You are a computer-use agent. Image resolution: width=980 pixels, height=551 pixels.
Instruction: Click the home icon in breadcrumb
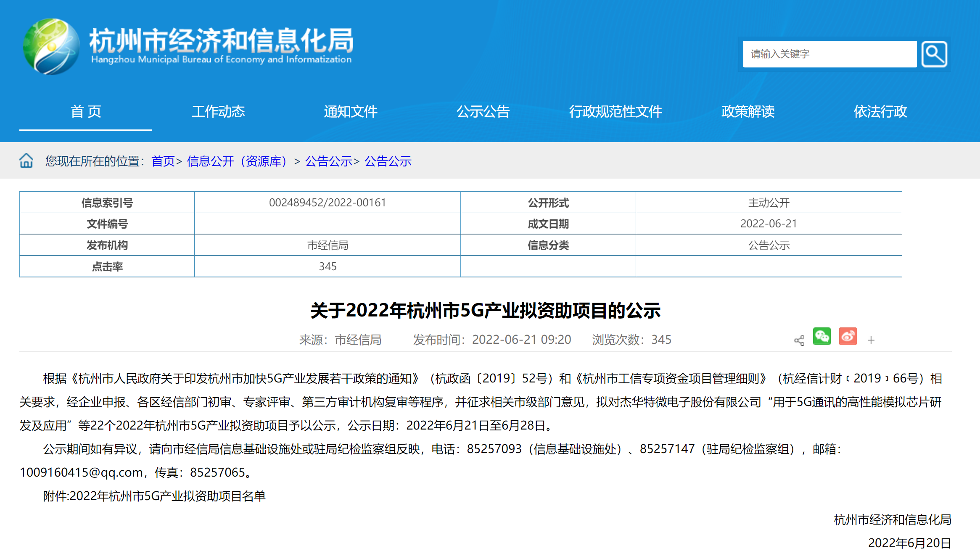(x=26, y=161)
